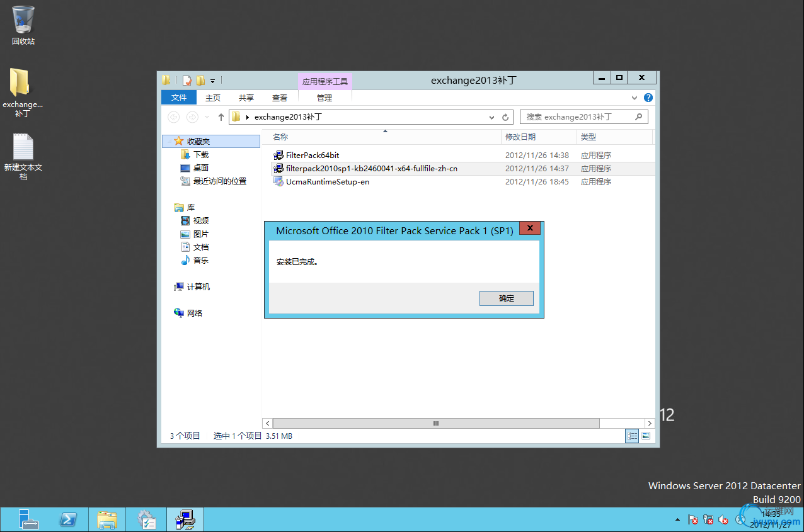Click the horizontal scrollbar thumb
Image resolution: width=804 pixels, height=532 pixels.
point(436,424)
